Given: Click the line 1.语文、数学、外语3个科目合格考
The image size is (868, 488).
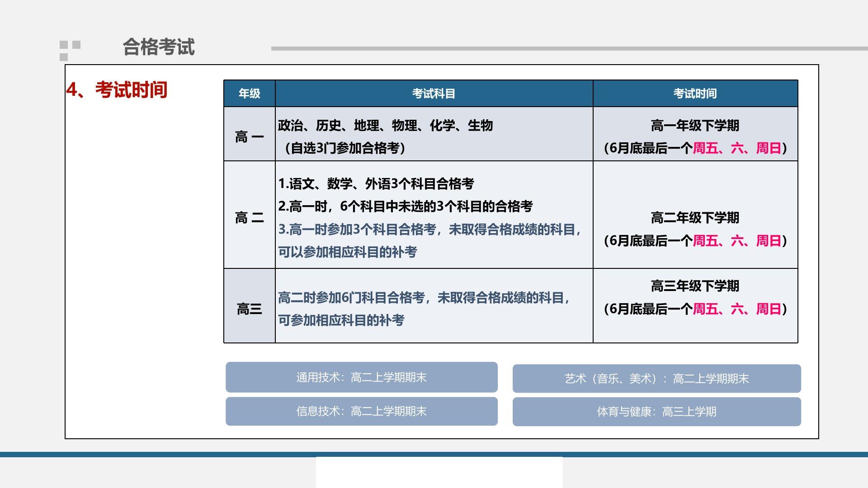Looking at the screenshot, I should (x=376, y=183).
